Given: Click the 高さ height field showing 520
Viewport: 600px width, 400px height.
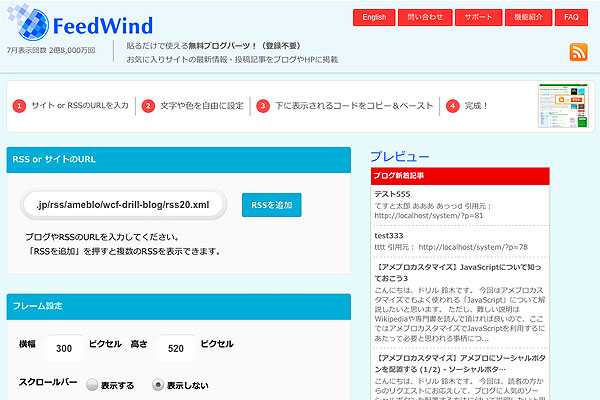Looking at the screenshot, I should pos(176,348).
